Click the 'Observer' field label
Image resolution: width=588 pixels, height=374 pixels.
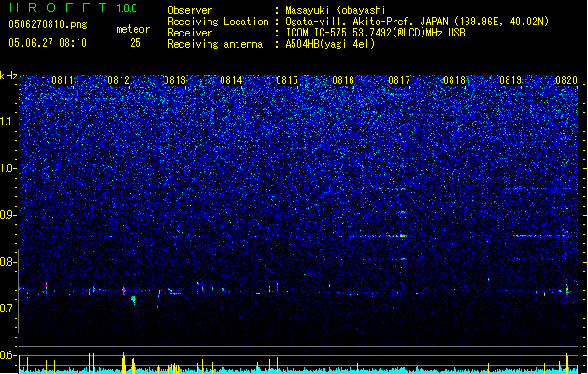190,10
